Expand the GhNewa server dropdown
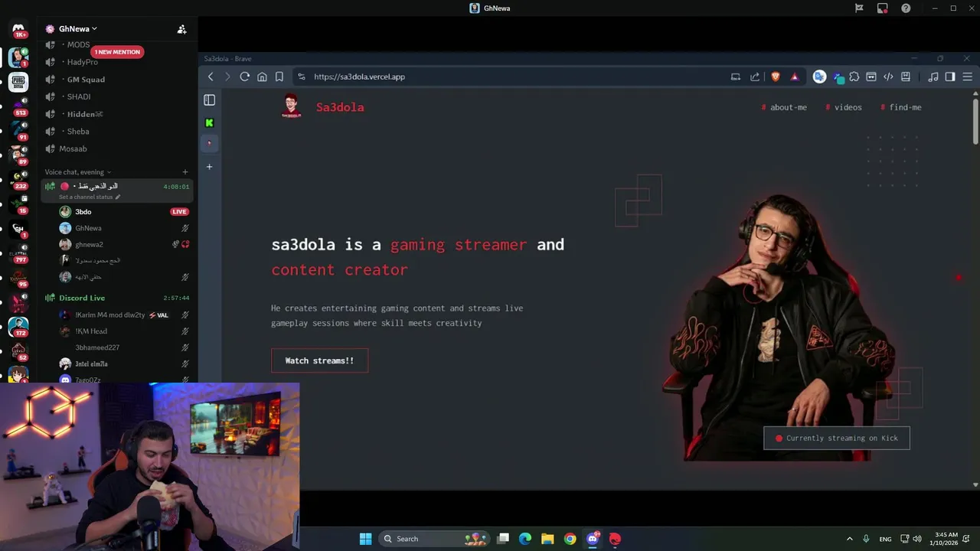This screenshot has height=551, width=980. point(78,29)
